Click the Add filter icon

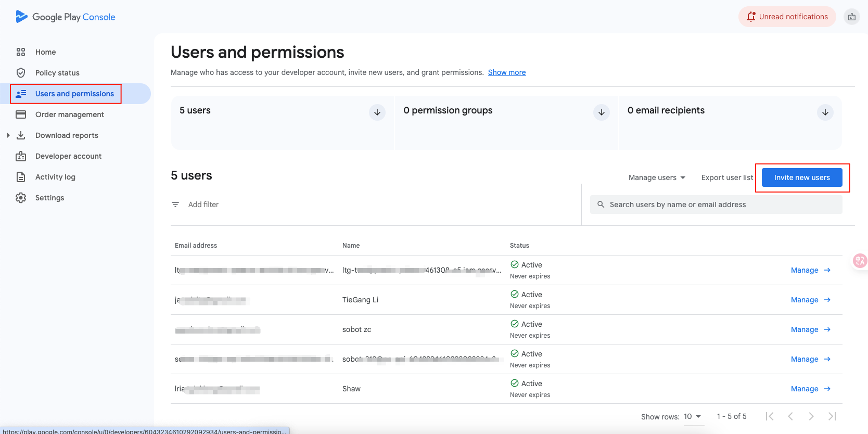[x=175, y=205]
